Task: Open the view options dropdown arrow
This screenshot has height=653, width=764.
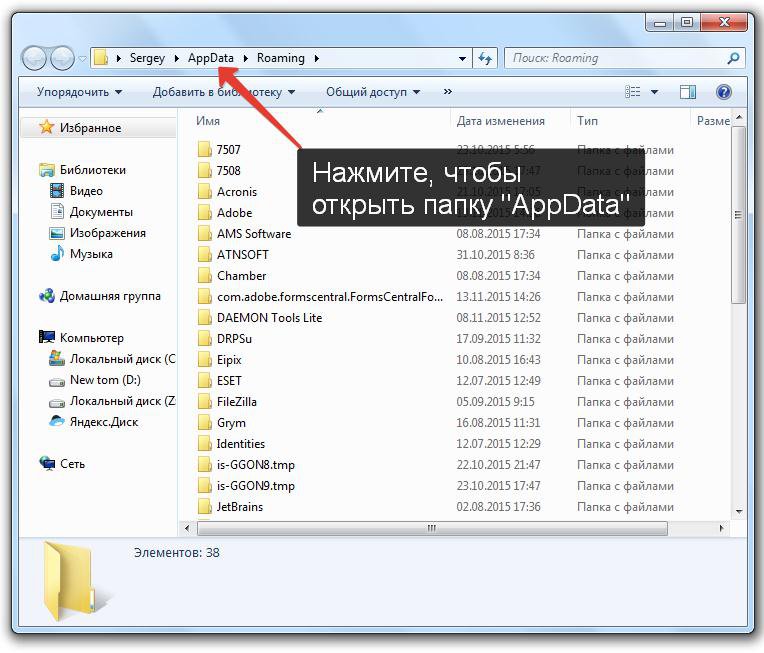Action: pos(655,92)
